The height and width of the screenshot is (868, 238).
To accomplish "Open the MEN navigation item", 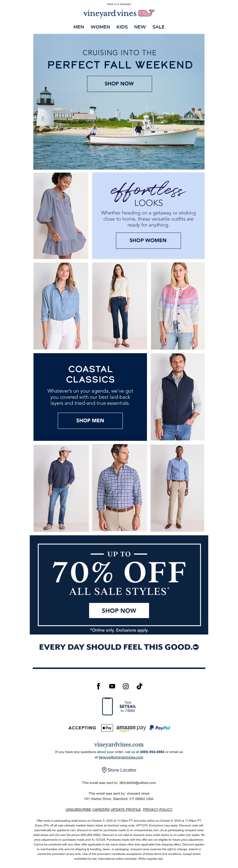I will point(79,27).
